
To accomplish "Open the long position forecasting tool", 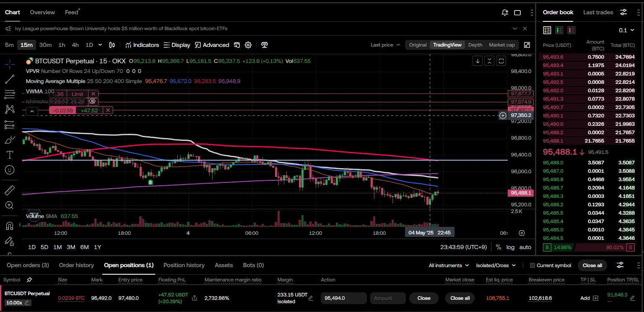I will [x=10, y=125].
